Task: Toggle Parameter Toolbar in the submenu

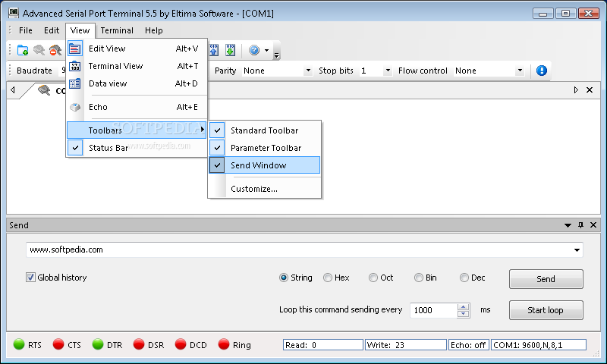Action: pos(265,148)
